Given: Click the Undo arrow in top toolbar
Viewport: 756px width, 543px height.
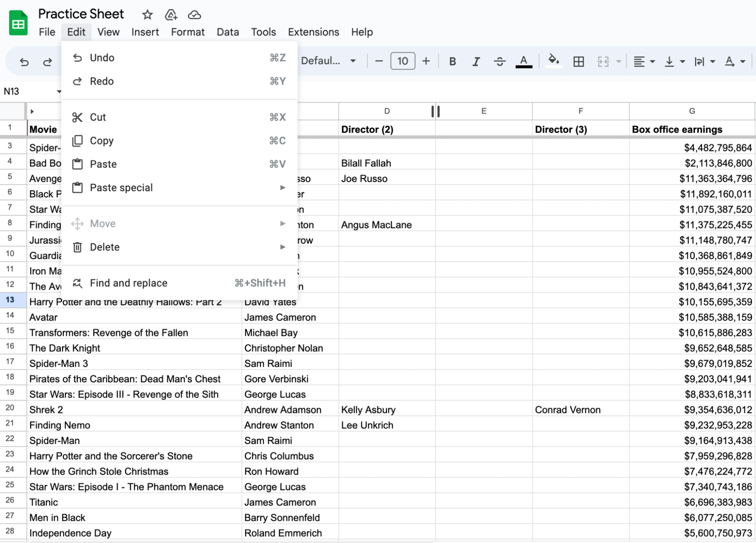Looking at the screenshot, I should coord(24,62).
